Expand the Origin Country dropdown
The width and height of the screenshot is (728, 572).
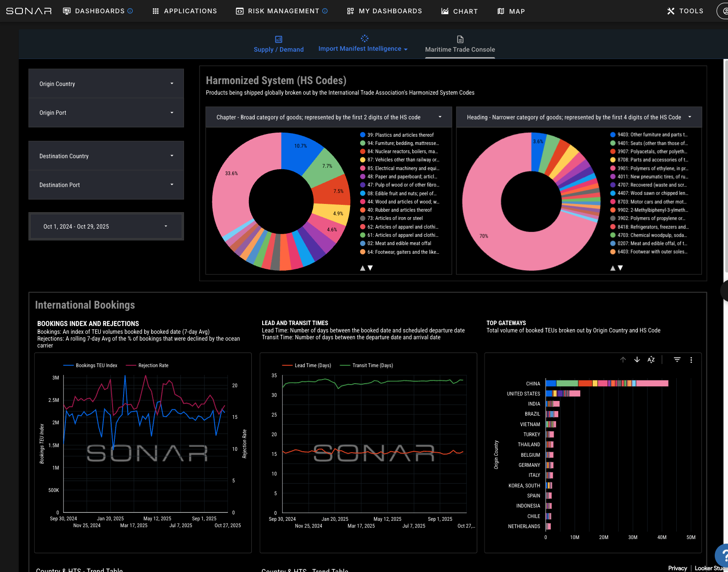click(106, 84)
